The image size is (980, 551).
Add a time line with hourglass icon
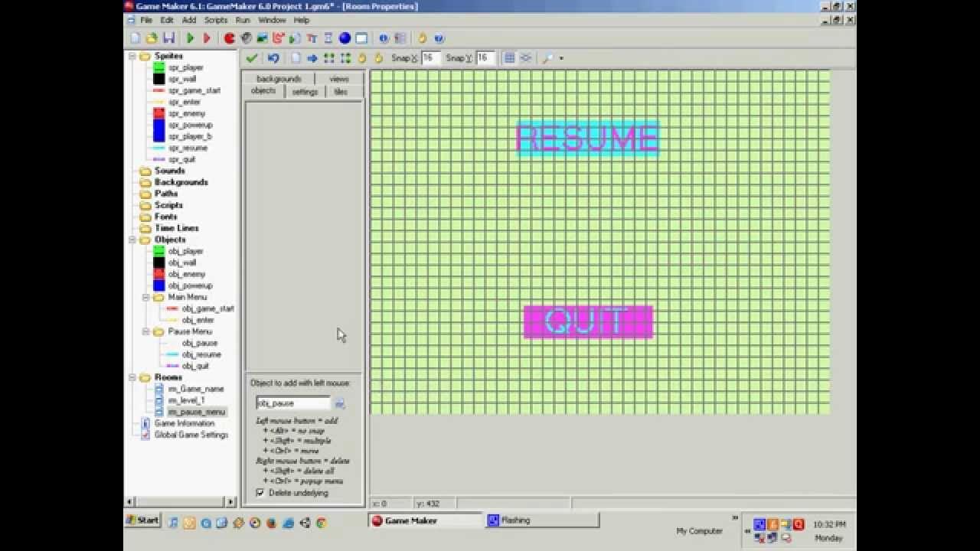coord(328,38)
